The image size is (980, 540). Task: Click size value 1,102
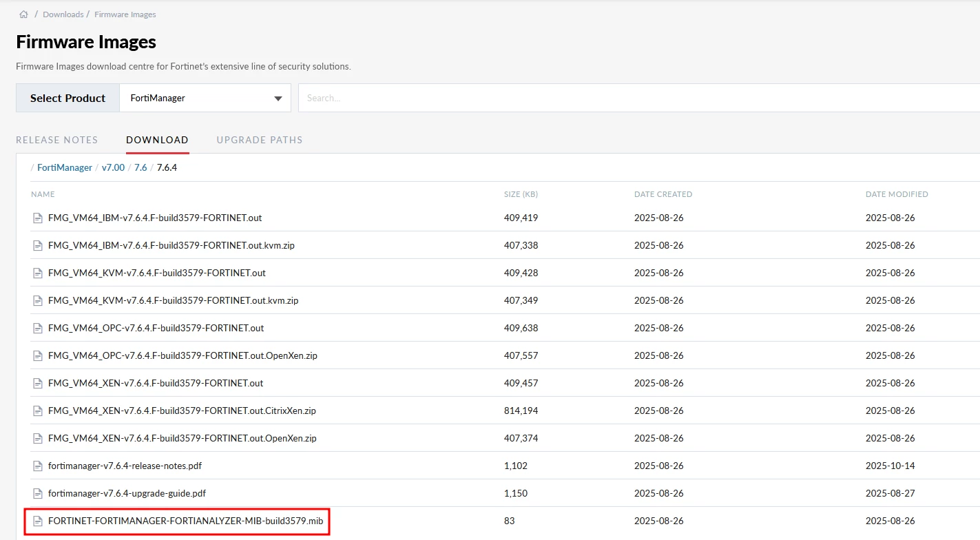[x=516, y=466]
